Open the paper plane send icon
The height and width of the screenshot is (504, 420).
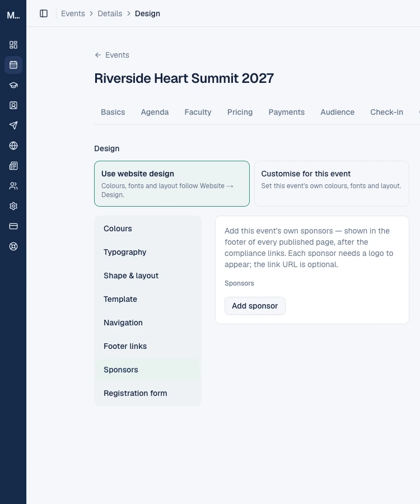click(13, 125)
